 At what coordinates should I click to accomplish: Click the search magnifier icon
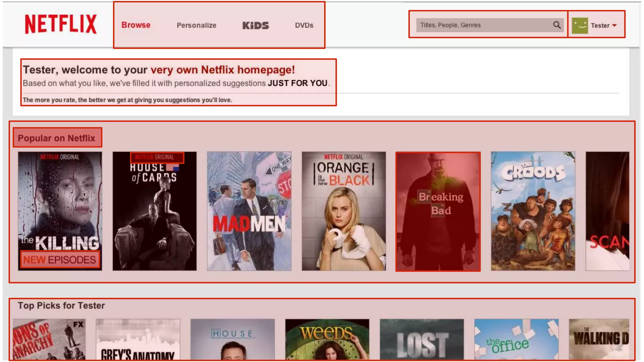(x=557, y=25)
